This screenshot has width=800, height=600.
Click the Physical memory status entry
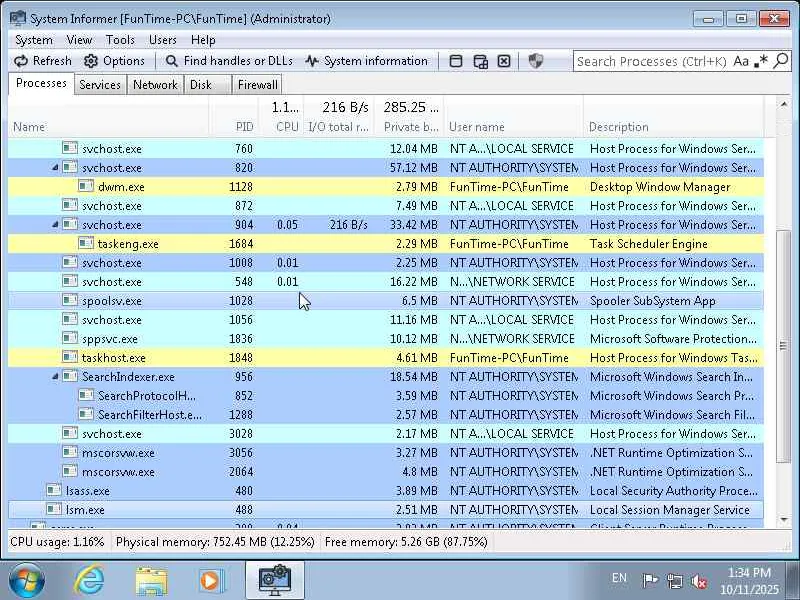pos(215,542)
